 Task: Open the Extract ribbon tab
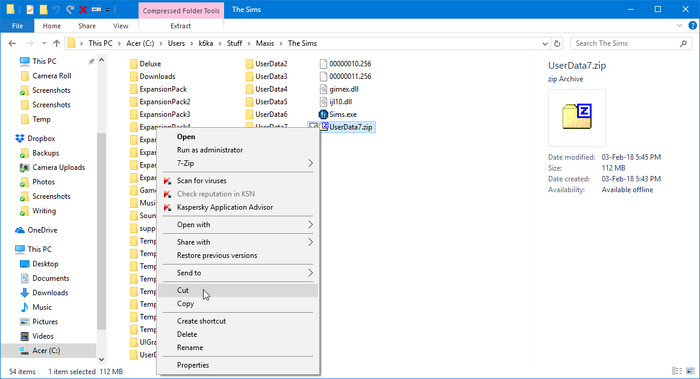pos(180,26)
